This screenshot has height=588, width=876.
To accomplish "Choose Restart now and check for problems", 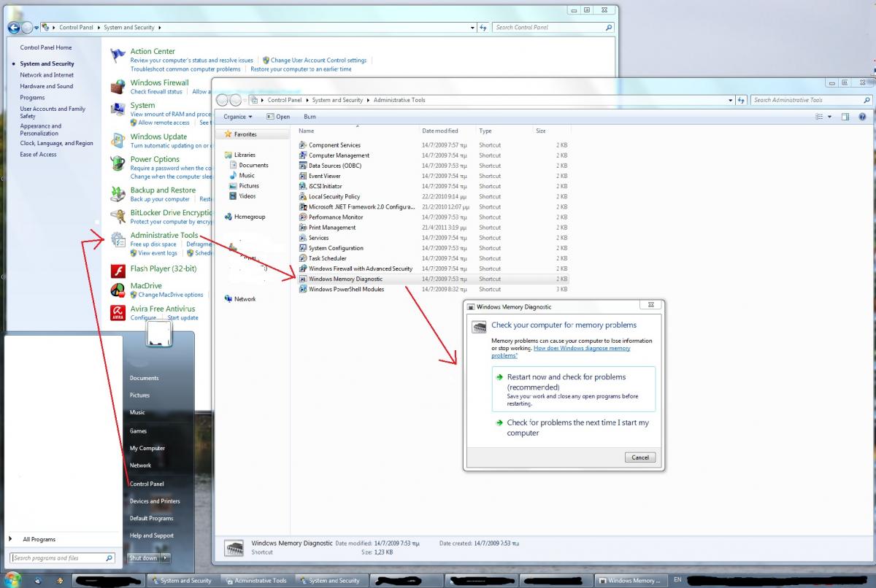I will (573, 390).
